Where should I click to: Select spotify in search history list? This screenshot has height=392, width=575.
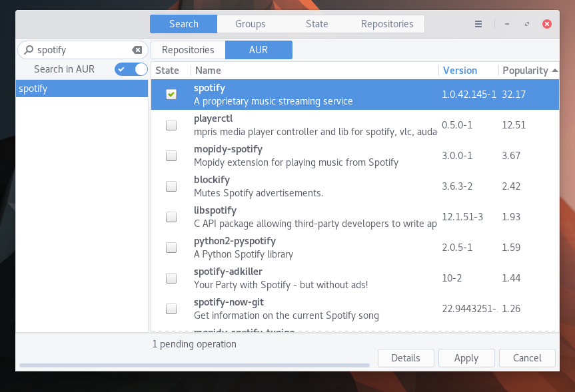coord(82,89)
